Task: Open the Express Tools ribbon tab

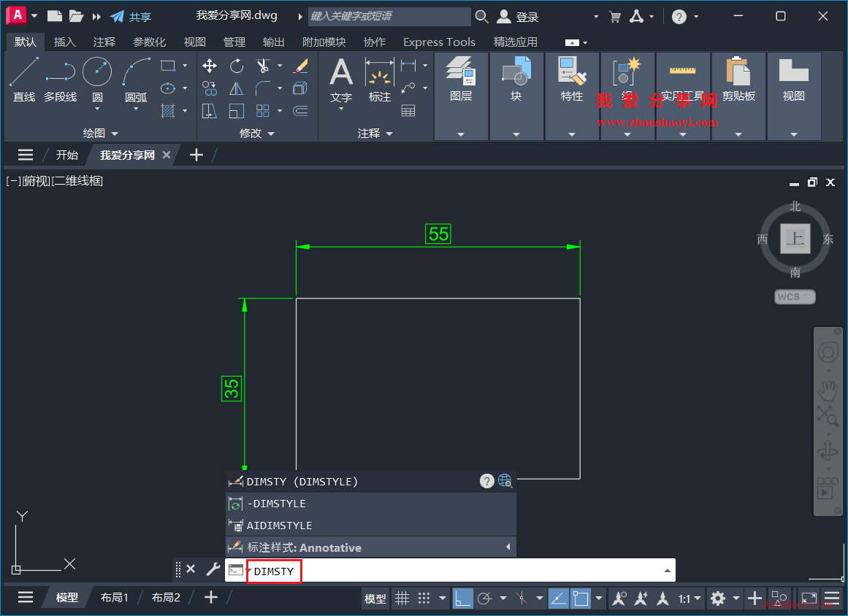Action: pyautogui.click(x=439, y=42)
